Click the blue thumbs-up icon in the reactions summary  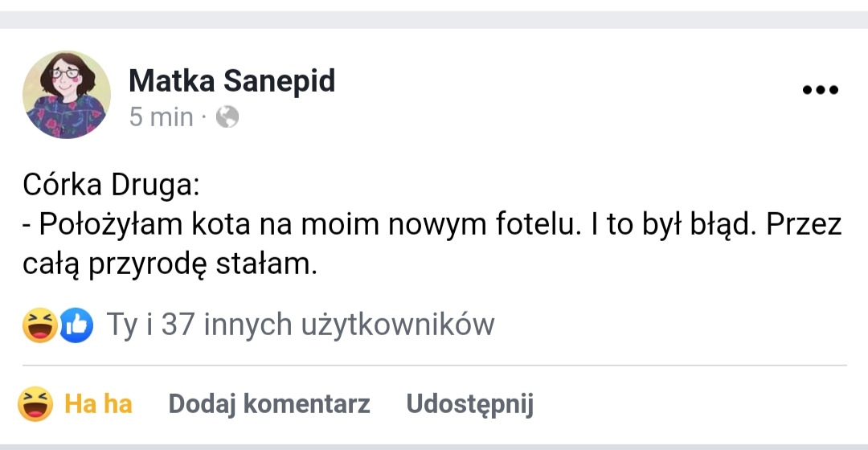(x=77, y=325)
